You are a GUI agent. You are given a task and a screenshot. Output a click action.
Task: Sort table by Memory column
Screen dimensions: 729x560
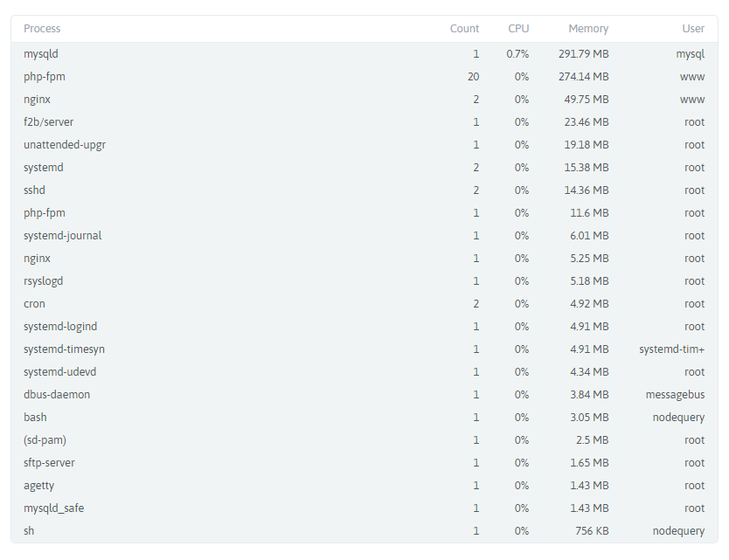(x=587, y=29)
